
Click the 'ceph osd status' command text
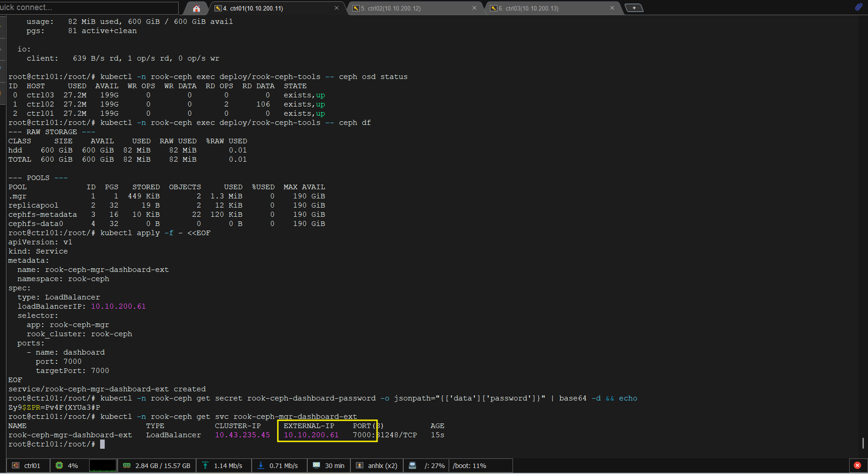373,77
